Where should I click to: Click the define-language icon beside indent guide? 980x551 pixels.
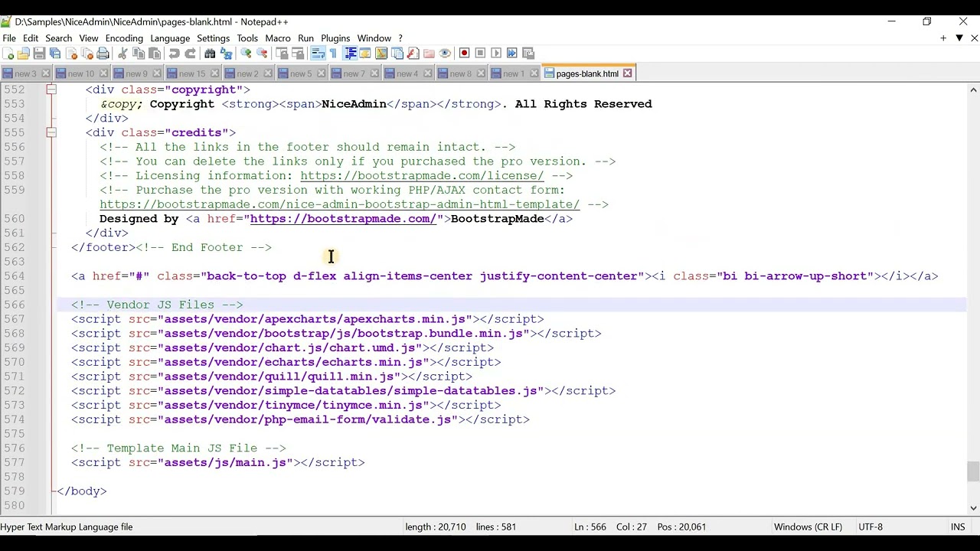click(365, 53)
